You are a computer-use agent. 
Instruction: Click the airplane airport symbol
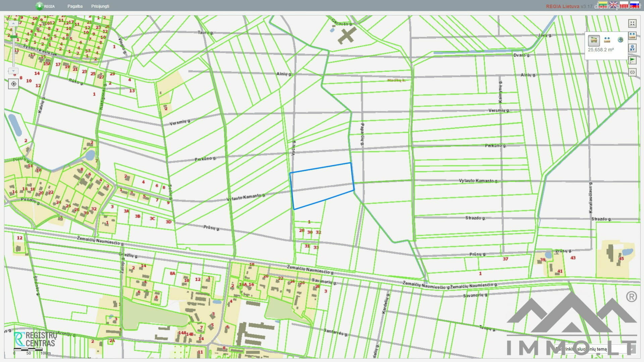pyautogui.click(x=347, y=36)
